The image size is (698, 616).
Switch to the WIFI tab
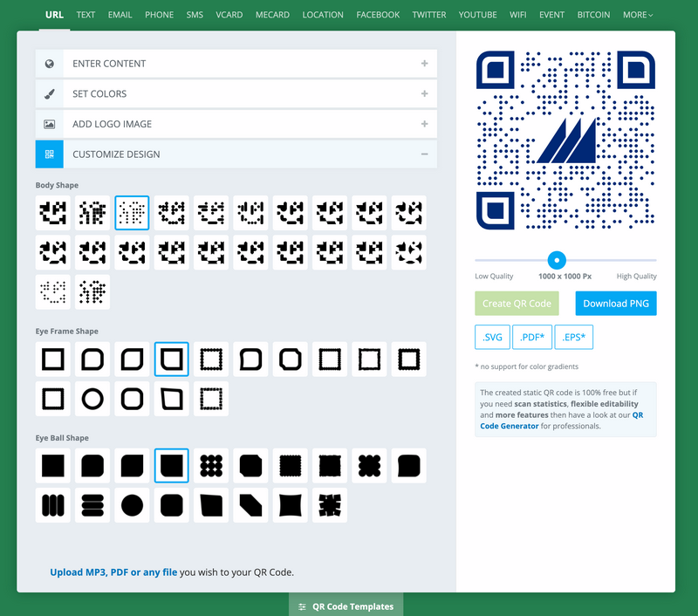(x=518, y=15)
